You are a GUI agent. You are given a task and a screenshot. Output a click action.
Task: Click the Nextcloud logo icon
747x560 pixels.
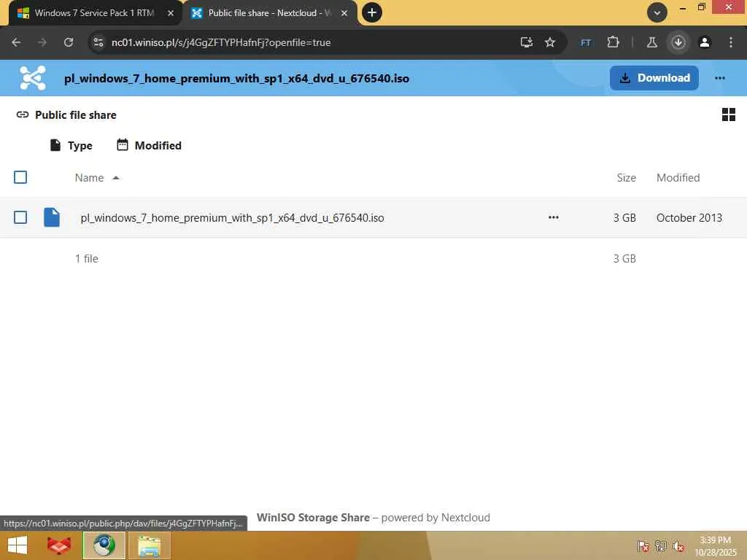click(x=33, y=78)
